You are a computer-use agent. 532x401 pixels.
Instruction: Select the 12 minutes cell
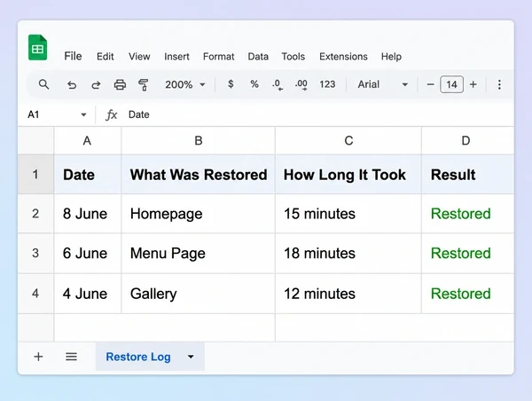[x=348, y=294]
